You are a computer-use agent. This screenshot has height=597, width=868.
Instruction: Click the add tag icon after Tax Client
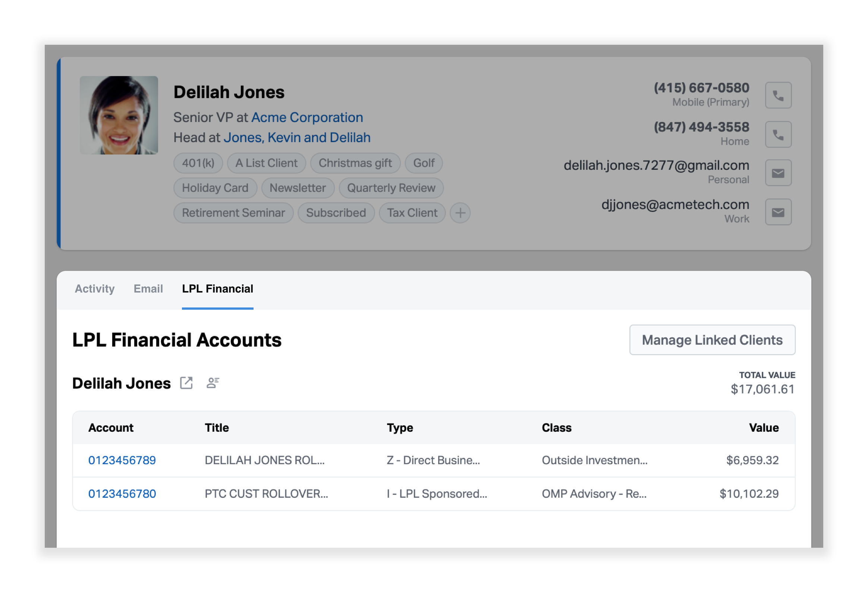[460, 213]
